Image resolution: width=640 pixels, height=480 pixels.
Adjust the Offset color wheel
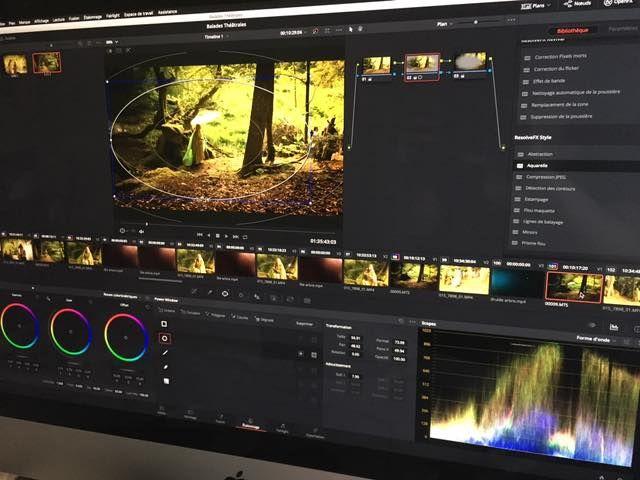click(x=126, y=338)
